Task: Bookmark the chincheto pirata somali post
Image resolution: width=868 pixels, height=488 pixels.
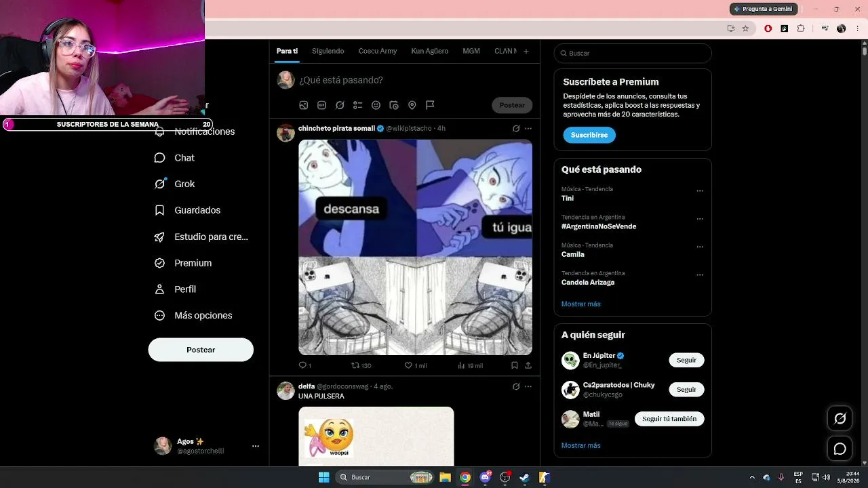Action: click(515, 365)
